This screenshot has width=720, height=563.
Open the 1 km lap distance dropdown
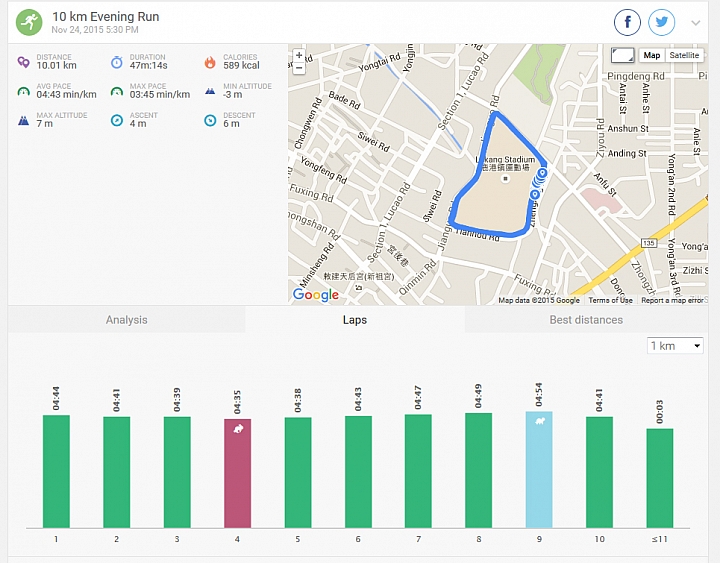pos(675,345)
